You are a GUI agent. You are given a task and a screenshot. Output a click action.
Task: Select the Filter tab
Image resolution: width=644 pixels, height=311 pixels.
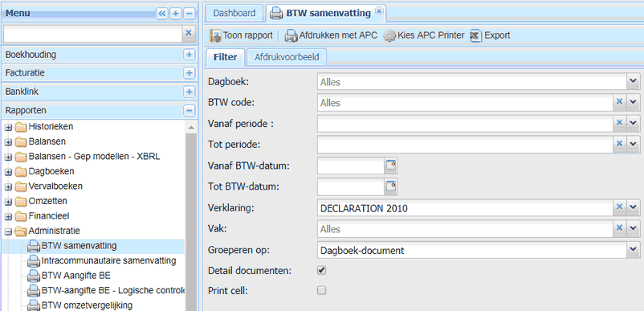tap(225, 57)
